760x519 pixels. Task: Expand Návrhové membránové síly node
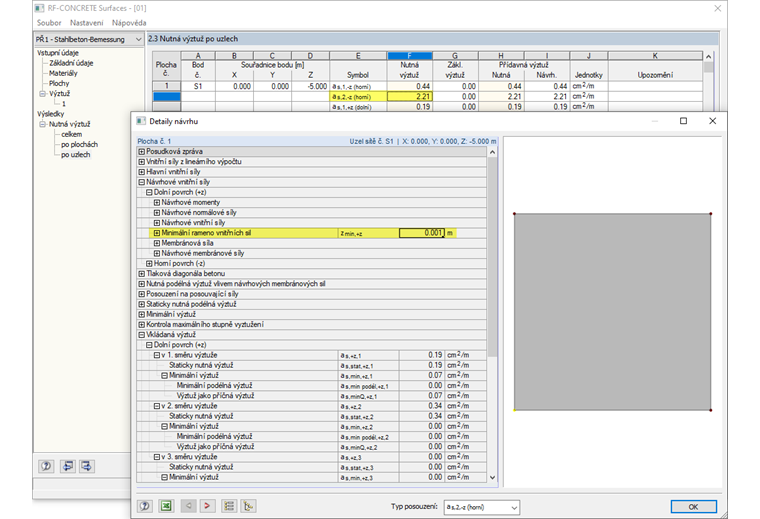click(x=157, y=253)
